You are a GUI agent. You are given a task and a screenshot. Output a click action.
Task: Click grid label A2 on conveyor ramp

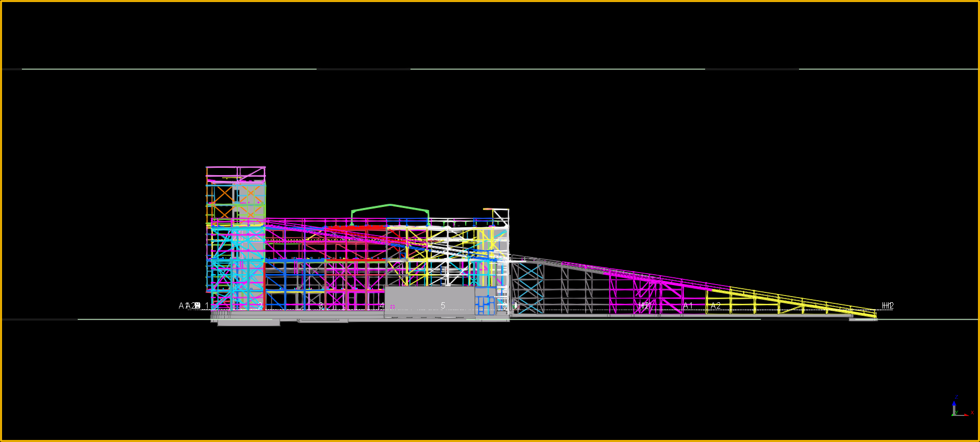[716, 306]
